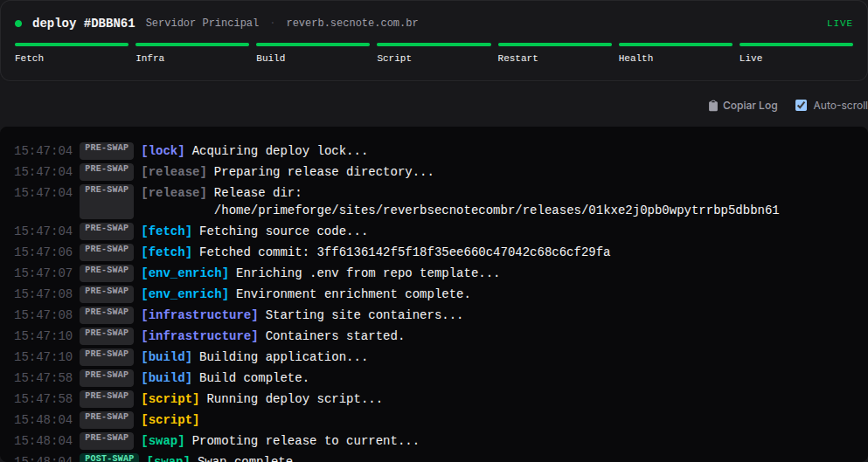Click the Acquiring deploy lock message
Viewport: 868px width, 462px height.
point(280,150)
